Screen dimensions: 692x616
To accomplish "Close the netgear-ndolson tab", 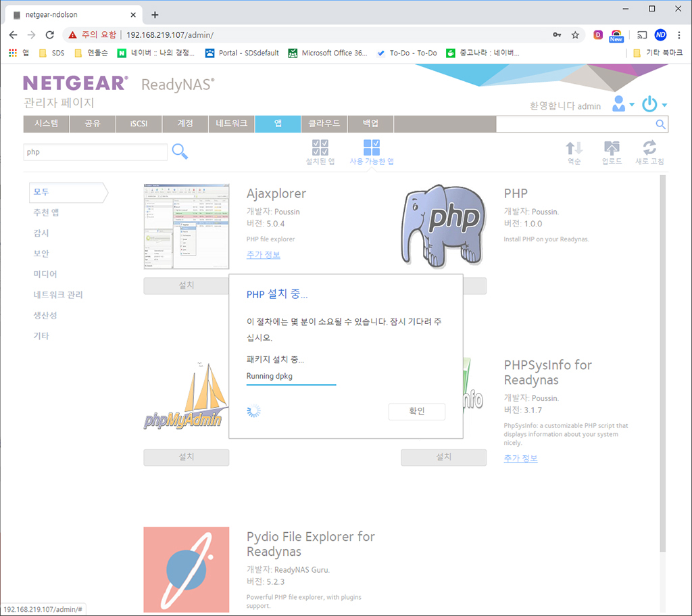I will (133, 15).
